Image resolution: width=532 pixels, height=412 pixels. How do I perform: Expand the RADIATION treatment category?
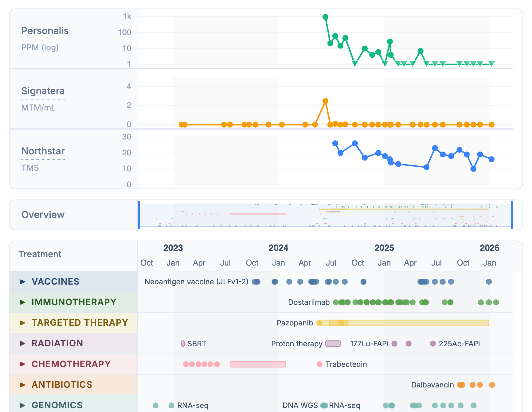22,343
